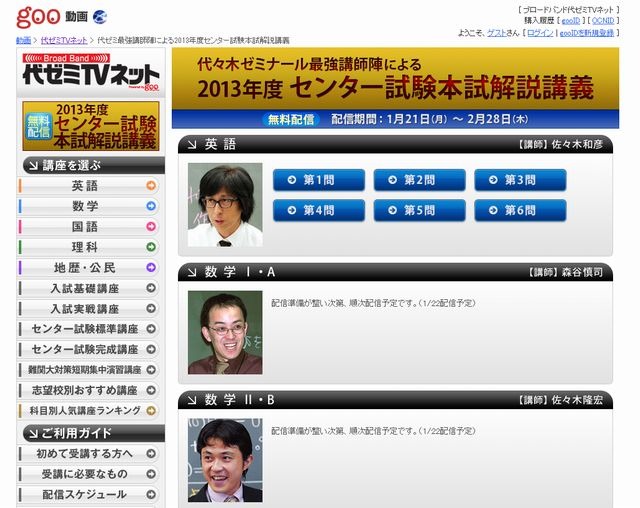This screenshot has width=640, height=508.
Task: Click the 講座を選ぶ sidebar heading
Action: click(93, 165)
